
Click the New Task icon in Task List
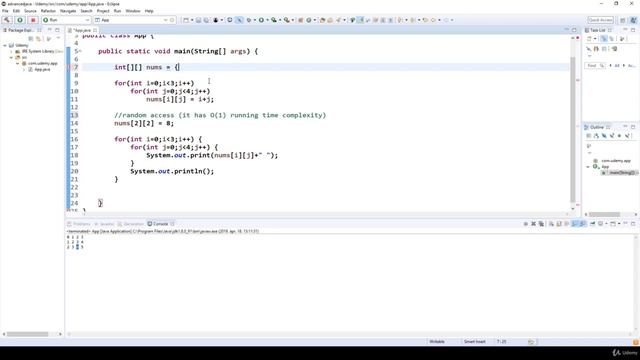(589, 39)
